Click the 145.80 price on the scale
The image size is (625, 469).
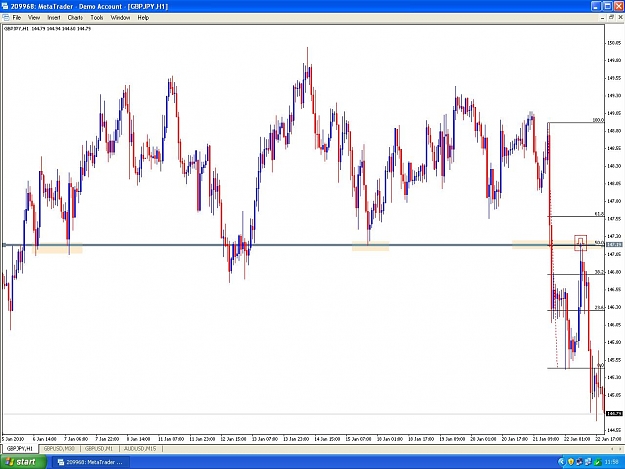pos(614,342)
